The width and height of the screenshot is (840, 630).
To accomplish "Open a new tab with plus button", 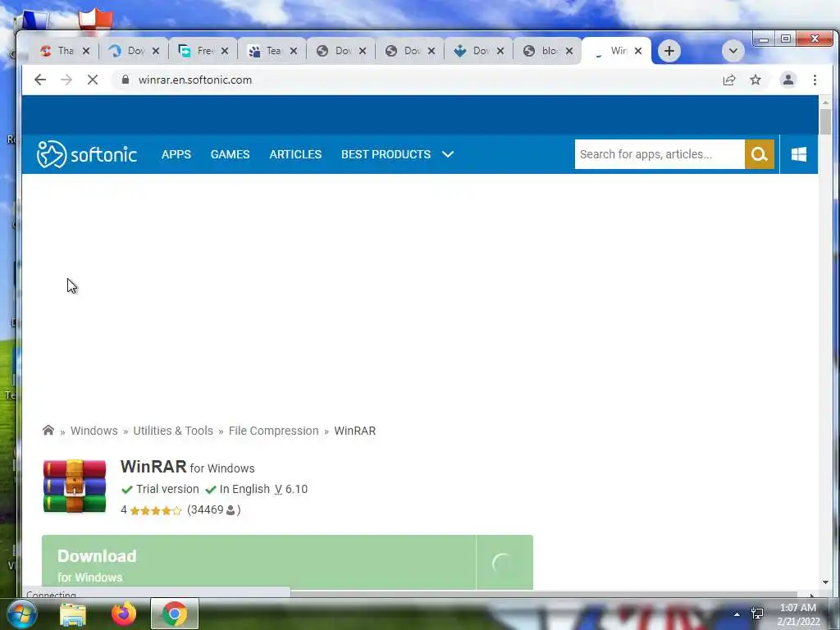I will point(669,51).
